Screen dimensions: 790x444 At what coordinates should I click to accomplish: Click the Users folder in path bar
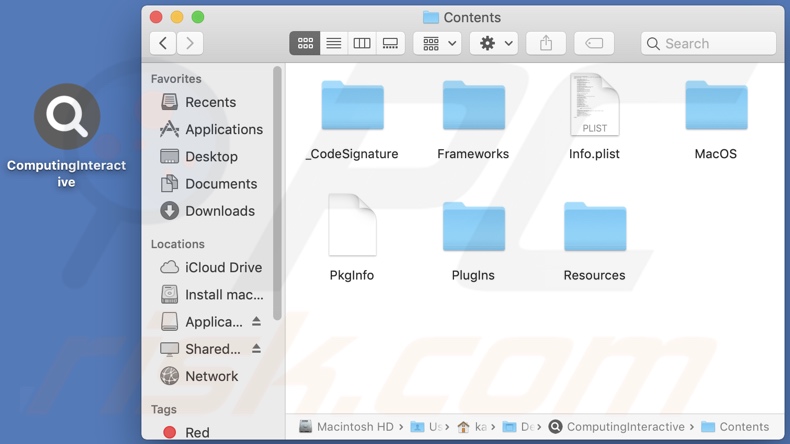coord(426,427)
